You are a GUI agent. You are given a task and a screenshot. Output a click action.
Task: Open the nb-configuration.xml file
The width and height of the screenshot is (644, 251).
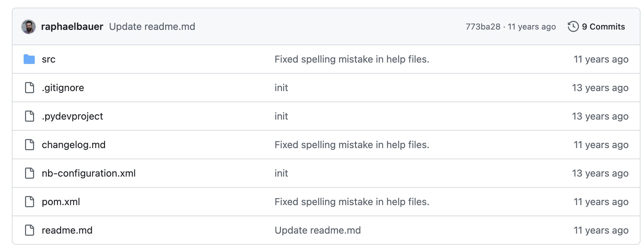point(89,173)
